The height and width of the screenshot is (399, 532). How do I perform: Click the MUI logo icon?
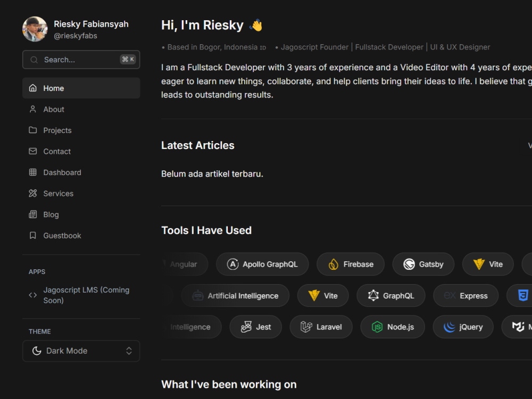518,327
